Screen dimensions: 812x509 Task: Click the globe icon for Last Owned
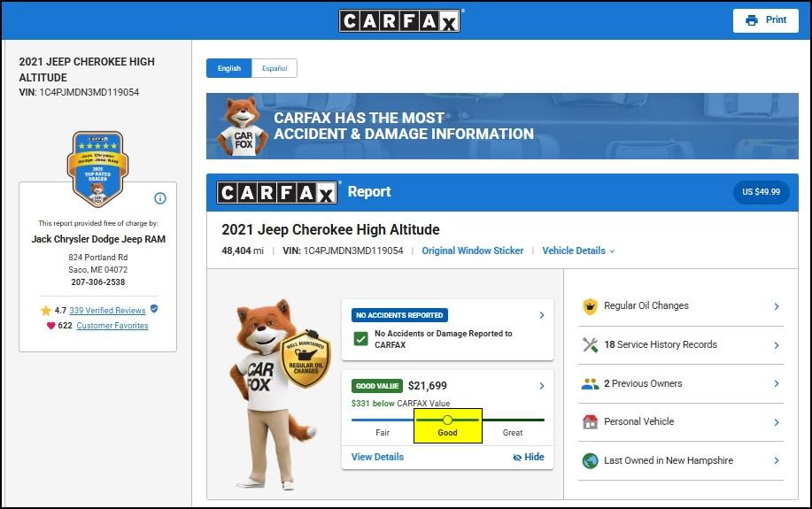(590, 460)
